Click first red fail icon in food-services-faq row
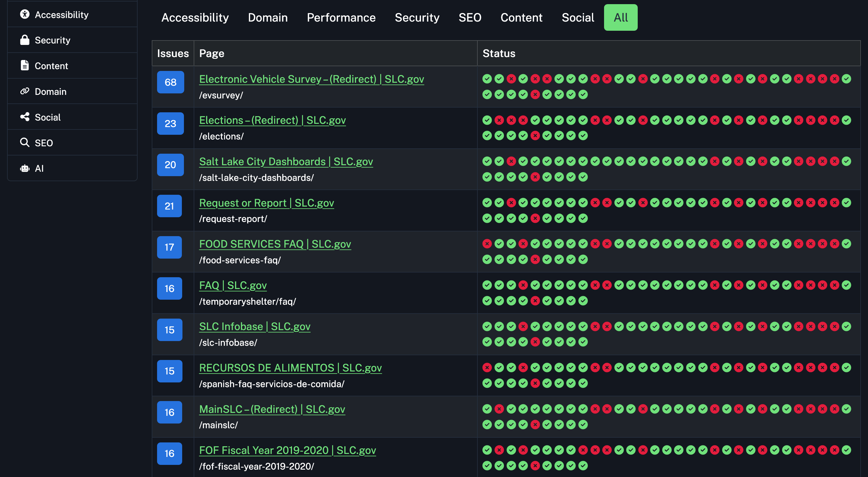 487,244
